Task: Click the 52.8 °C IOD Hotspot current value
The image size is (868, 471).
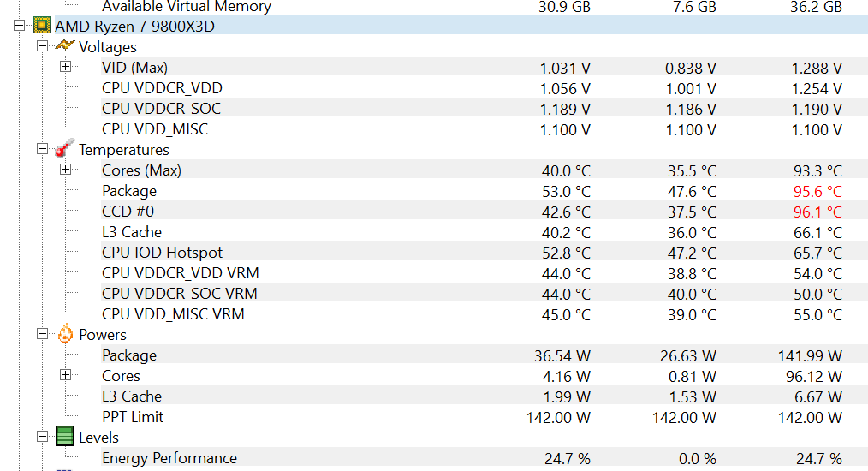Action: [566, 253]
